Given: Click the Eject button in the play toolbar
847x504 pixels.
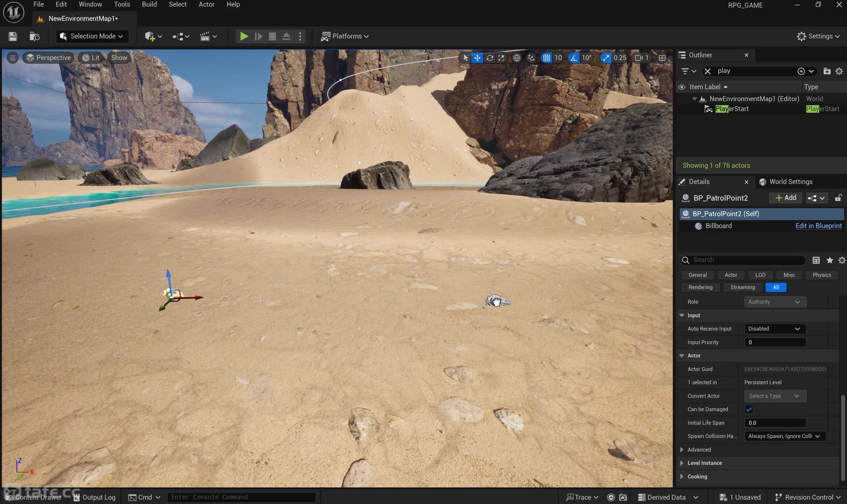Looking at the screenshot, I should tap(286, 36).
